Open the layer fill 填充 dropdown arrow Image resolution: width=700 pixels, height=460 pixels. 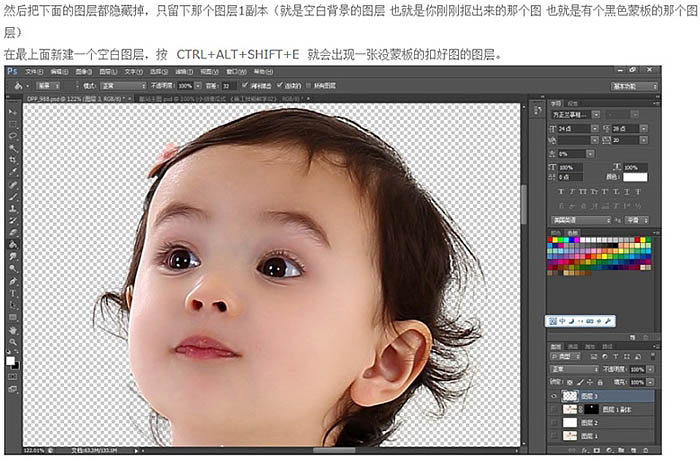650,382
